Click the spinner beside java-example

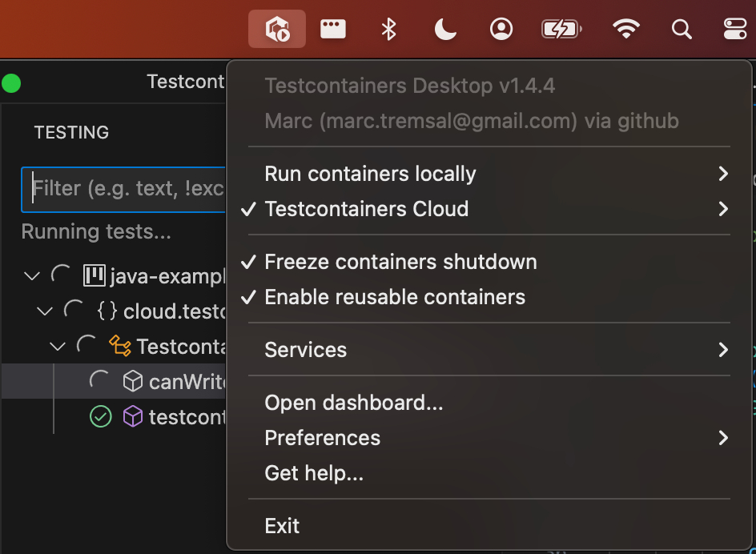click(61, 275)
